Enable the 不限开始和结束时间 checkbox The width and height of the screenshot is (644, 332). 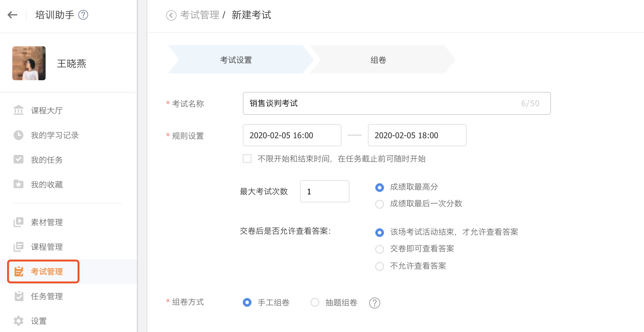pyautogui.click(x=247, y=159)
